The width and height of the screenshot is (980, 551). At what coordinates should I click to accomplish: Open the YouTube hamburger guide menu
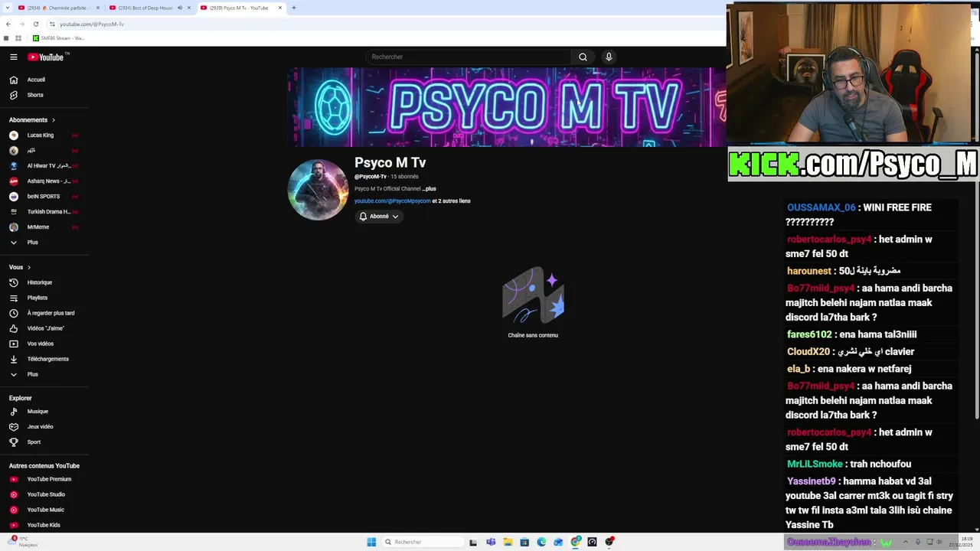(x=13, y=57)
